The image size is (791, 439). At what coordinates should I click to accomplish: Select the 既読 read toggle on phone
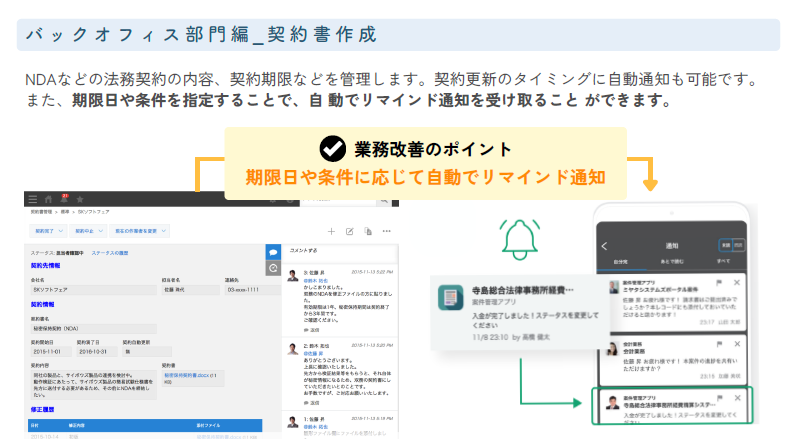[738, 245]
